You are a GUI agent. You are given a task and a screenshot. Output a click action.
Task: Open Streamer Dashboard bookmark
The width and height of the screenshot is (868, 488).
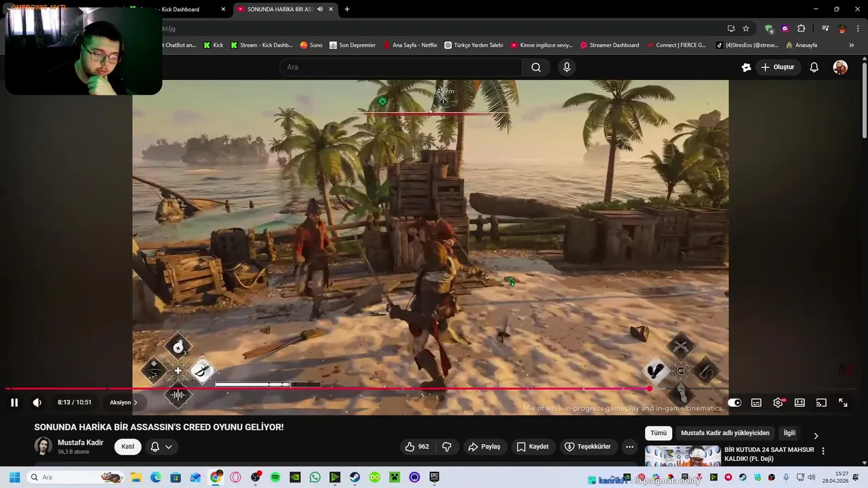pyautogui.click(x=609, y=45)
